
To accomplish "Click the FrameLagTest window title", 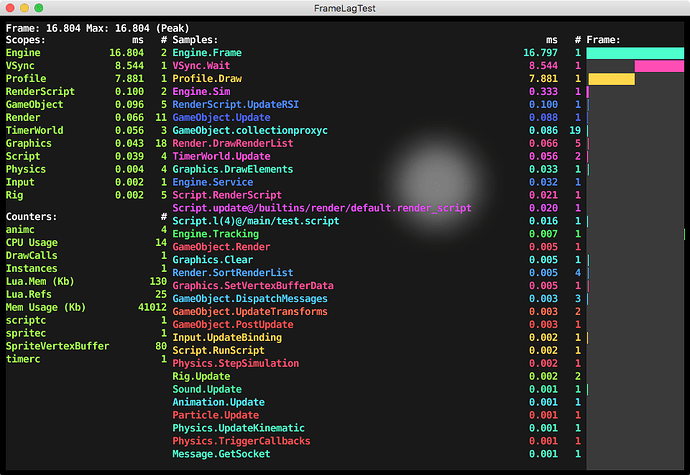I will (x=345, y=11).
